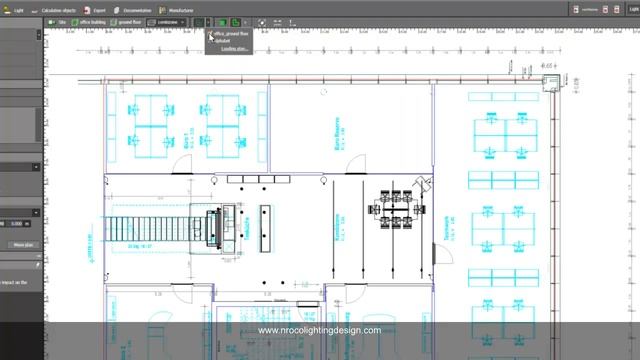Expand the arrow beside green view icons

point(245,23)
